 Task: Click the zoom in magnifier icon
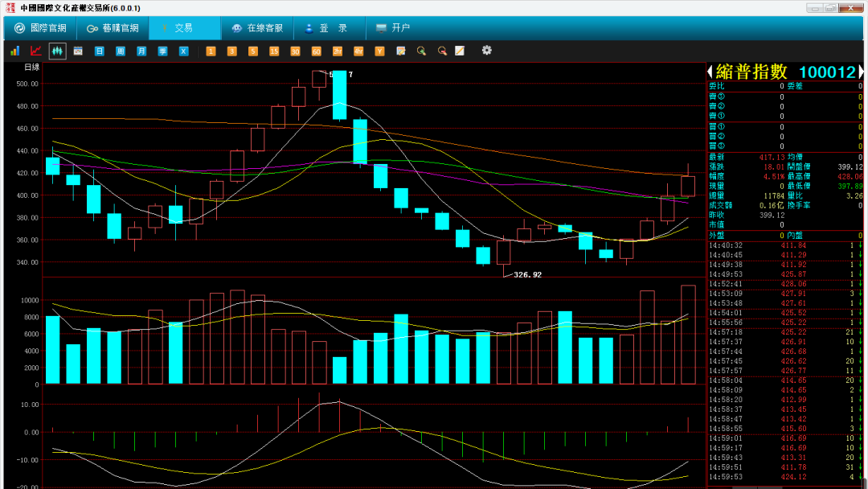click(421, 51)
